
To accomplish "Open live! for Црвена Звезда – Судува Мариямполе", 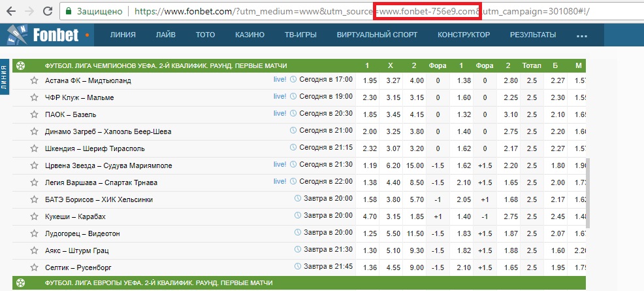I will coord(280,164).
